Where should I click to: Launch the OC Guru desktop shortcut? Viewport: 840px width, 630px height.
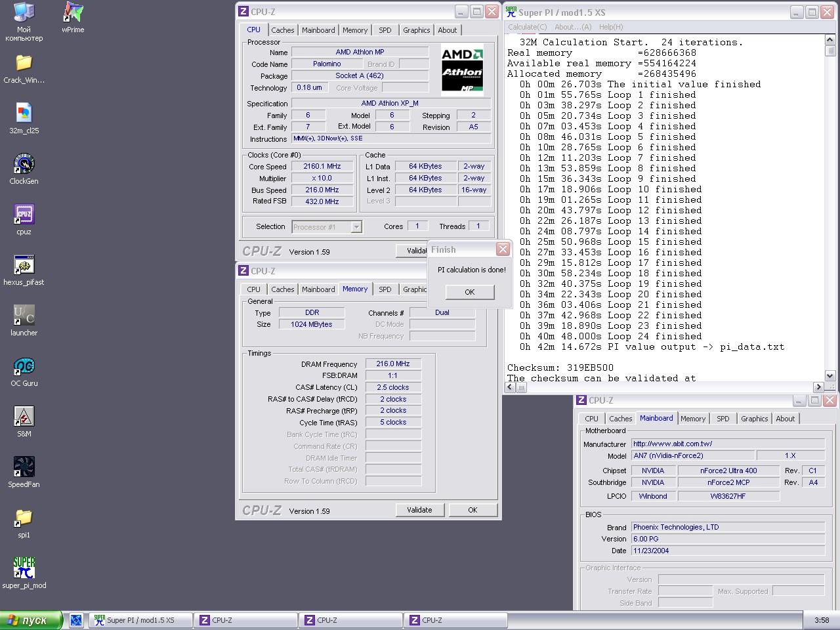pos(24,371)
